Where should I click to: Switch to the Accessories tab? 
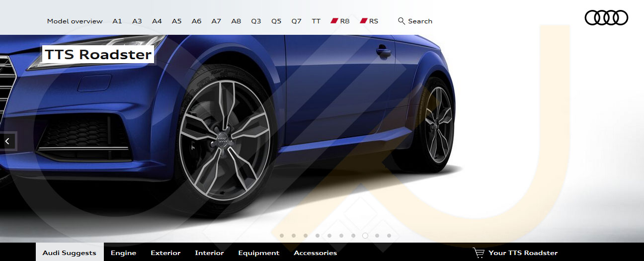click(316, 252)
